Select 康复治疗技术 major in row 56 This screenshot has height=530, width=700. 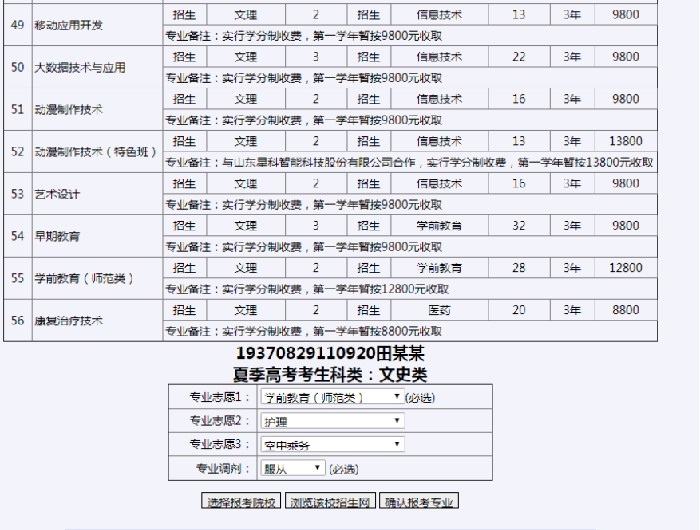69,321
